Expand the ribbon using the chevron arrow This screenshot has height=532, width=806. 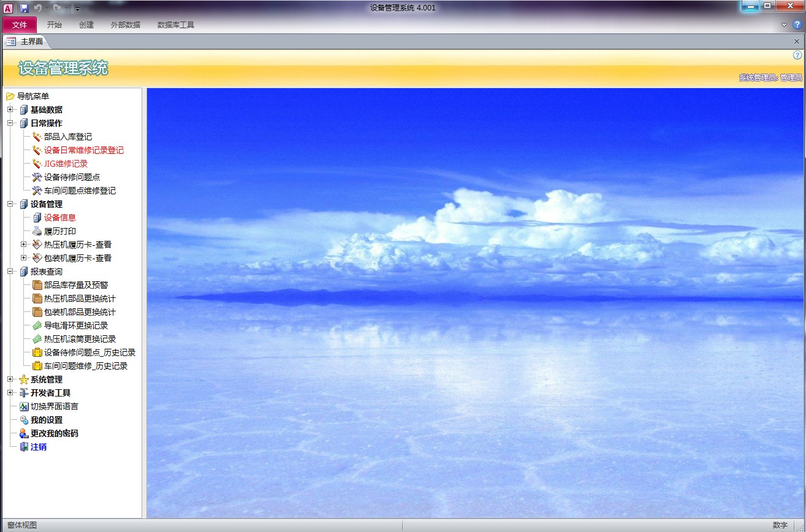pos(784,25)
